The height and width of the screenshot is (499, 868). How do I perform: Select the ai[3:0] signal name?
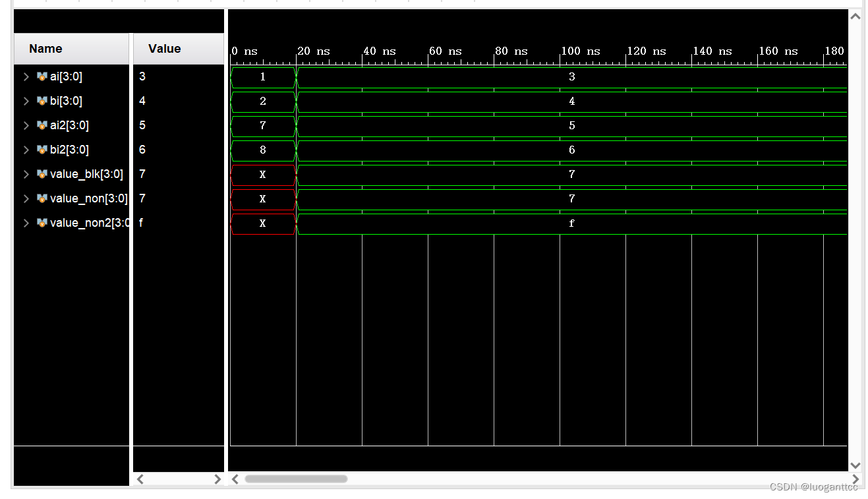point(66,76)
